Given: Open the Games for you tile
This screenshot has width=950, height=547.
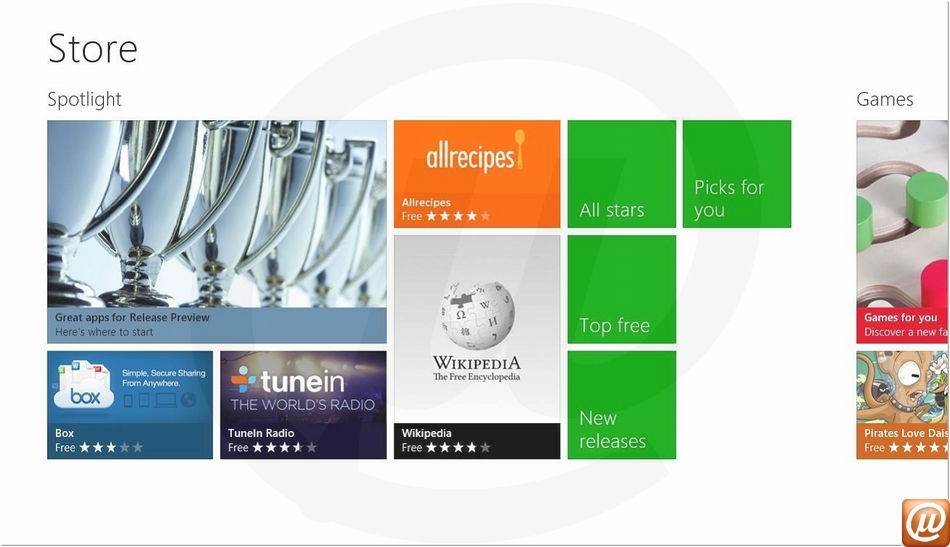Looking at the screenshot, I should point(903,231).
